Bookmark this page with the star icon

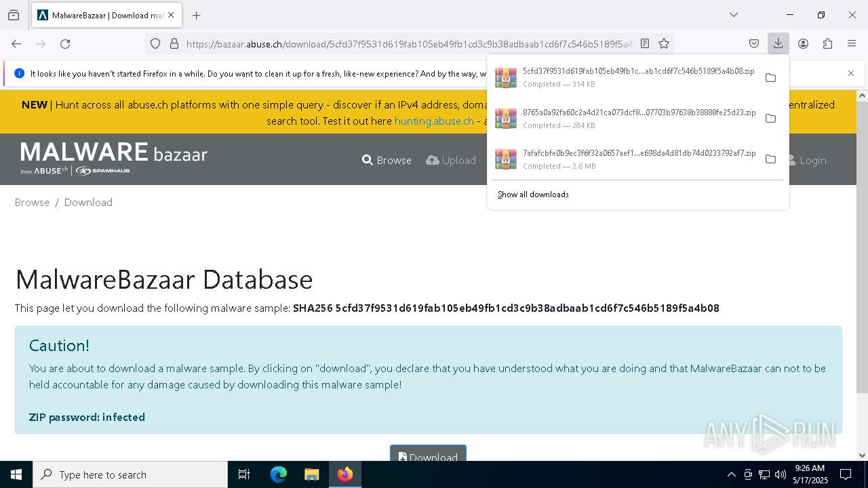pyautogui.click(x=664, y=43)
